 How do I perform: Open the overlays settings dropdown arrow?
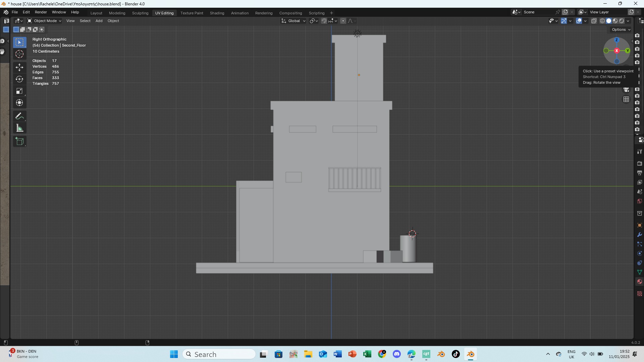(x=586, y=21)
